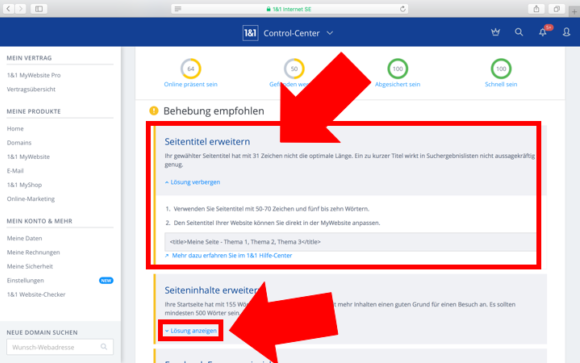Image resolution: width=580 pixels, height=363 pixels.
Task: Click the Control-Center title text
Action: pyautogui.click(x=291, y=33)
